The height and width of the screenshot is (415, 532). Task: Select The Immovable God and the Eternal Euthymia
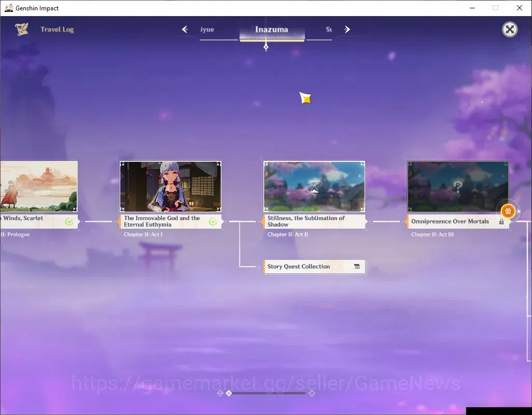coord(170,221)
